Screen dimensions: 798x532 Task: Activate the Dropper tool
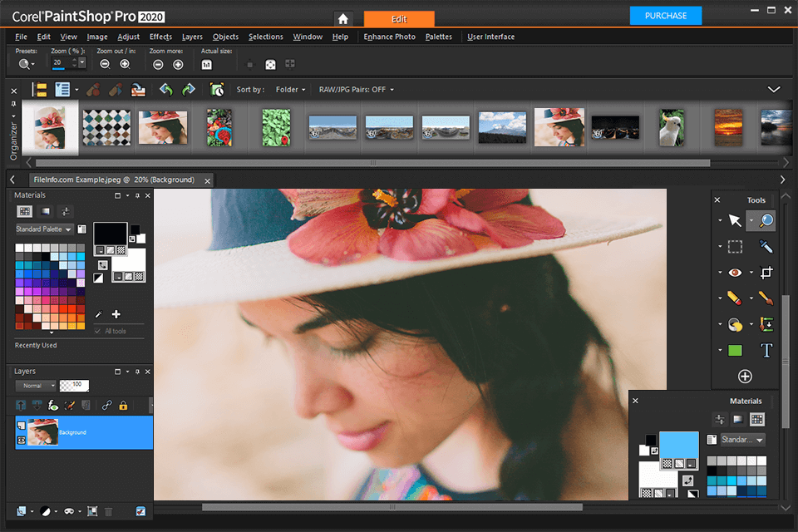pyautogui.click(x=765, y=246)
